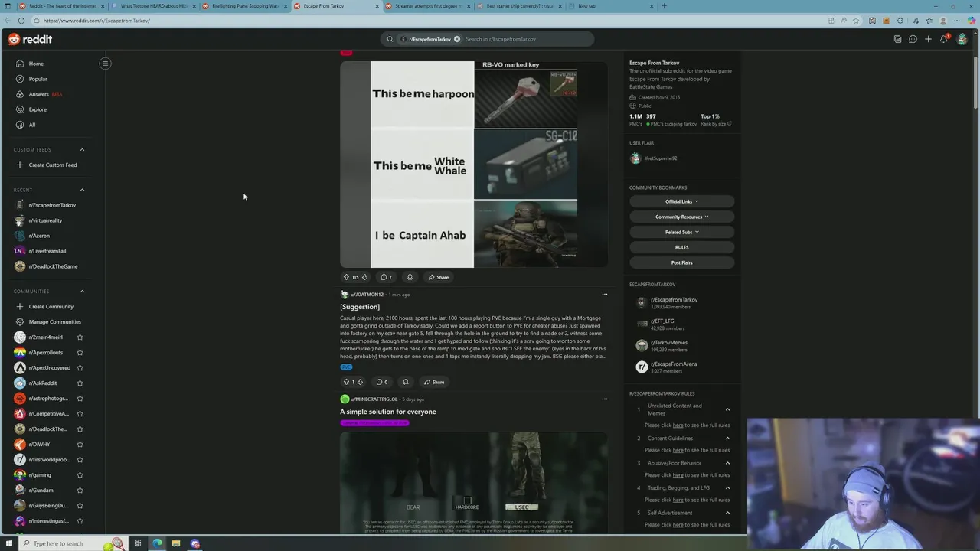Screen dimensions: 980x551
Task: Click the magenta flair tag under A simple solution
Action: click(x=374, y=422)
